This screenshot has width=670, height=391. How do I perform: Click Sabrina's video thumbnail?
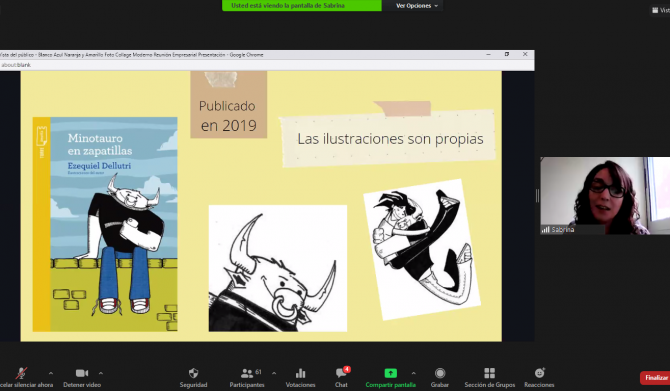point(605,196)
